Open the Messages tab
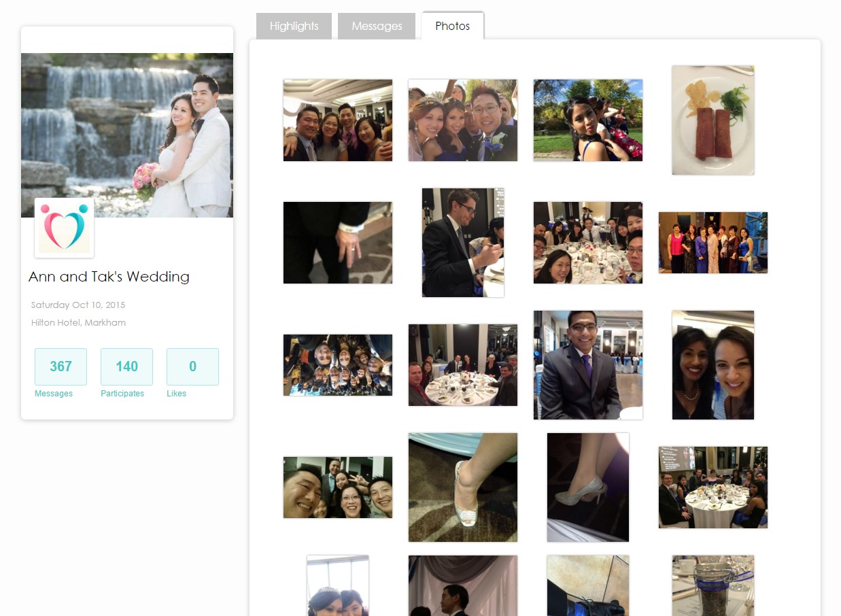 tap(377, 26)
